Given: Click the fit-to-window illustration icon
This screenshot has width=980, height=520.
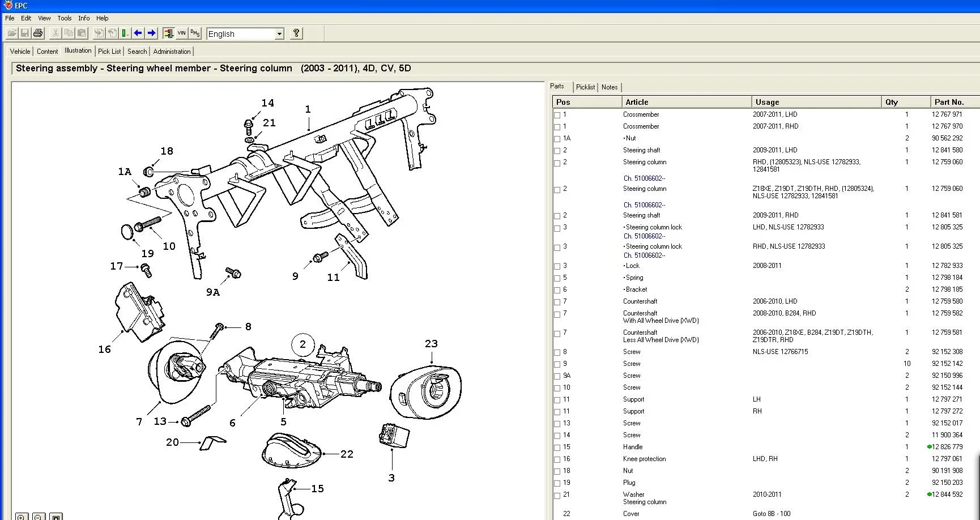Looking at the screenshot, I should 56,516.
